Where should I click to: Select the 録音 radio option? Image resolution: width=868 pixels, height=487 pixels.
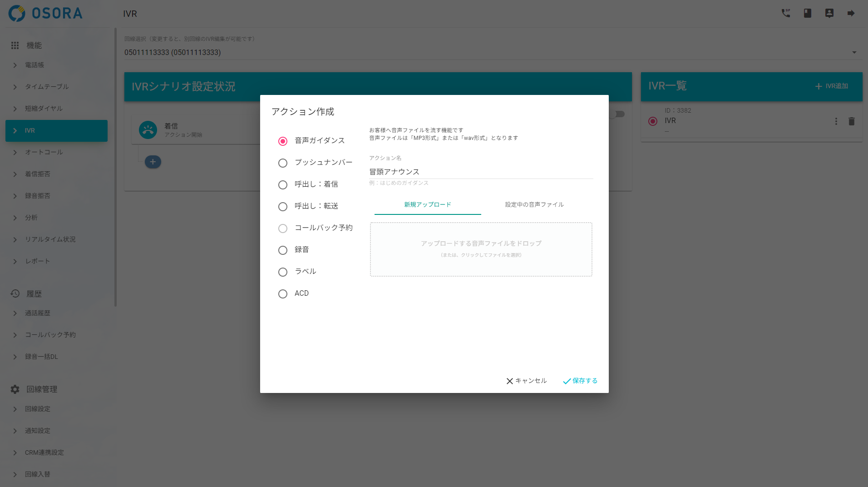[x=283, y=250]
